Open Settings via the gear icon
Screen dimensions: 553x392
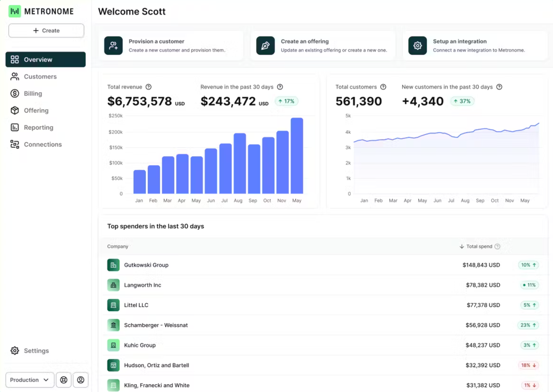(15, 351)
